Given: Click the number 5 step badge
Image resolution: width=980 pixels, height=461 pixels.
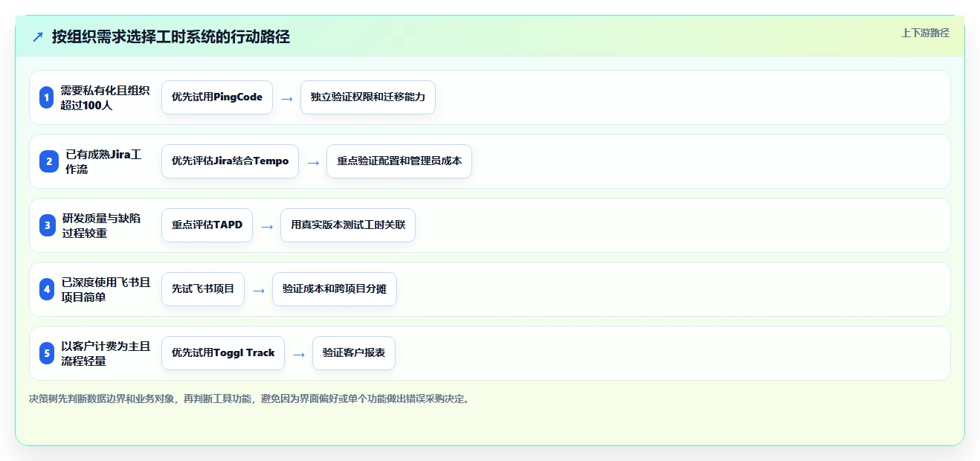Looking at the screenshot, I should tap(48, 353).
